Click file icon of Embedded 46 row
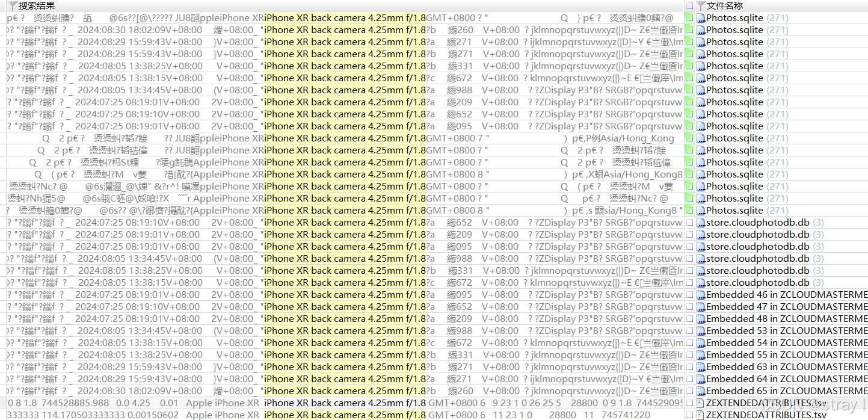This screenshot has height=420, width=868. (x=701, y=295)
